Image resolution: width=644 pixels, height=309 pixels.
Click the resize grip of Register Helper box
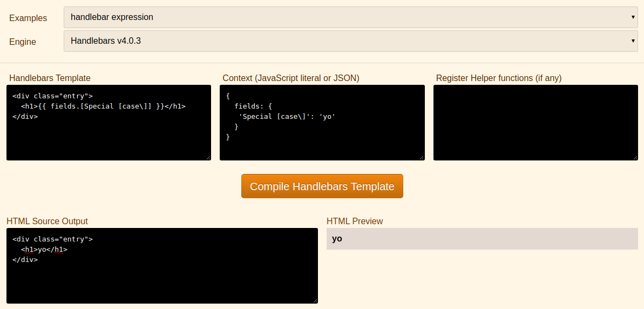635,157
